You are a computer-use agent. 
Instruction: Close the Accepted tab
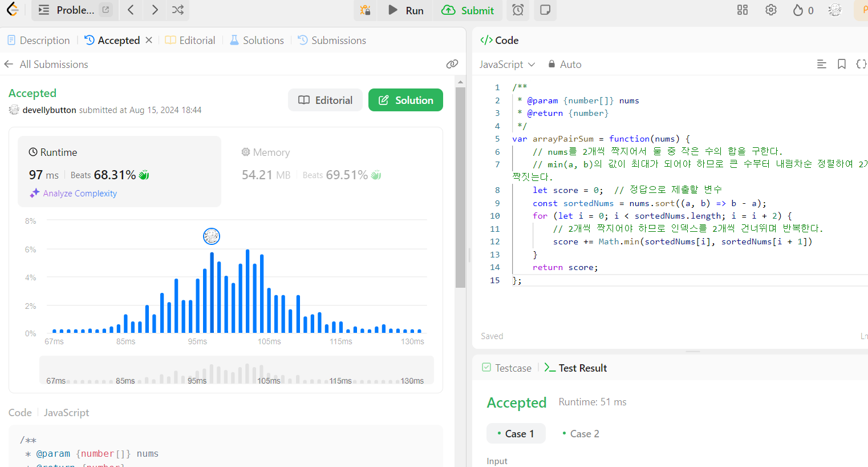click(x=149, y=40)
